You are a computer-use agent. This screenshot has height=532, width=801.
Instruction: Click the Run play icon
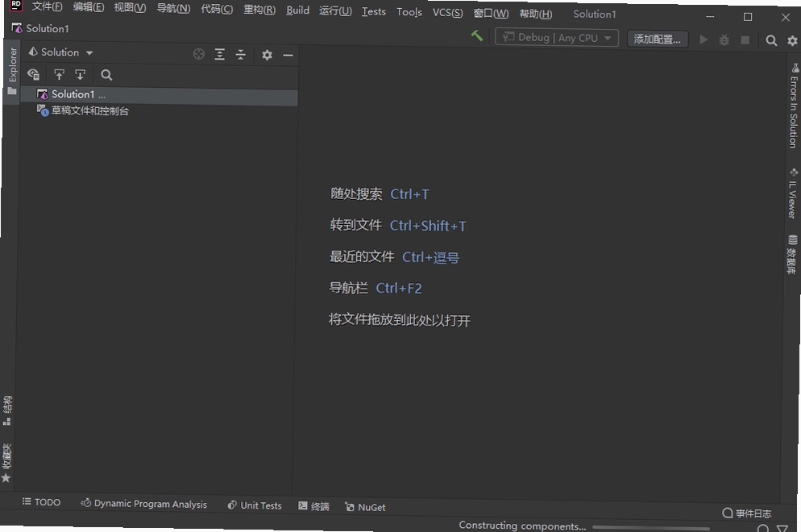(703, 39)
